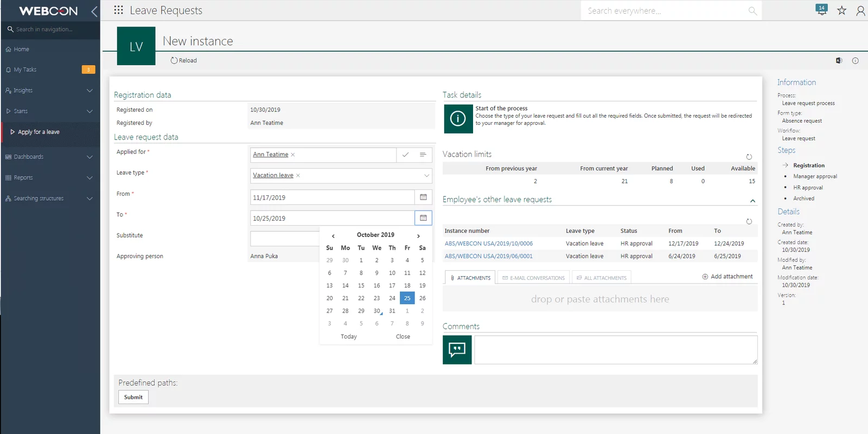Open Home in the navigation
The image size is (868, 434).
pyautogui.click(x=50, y=49)
